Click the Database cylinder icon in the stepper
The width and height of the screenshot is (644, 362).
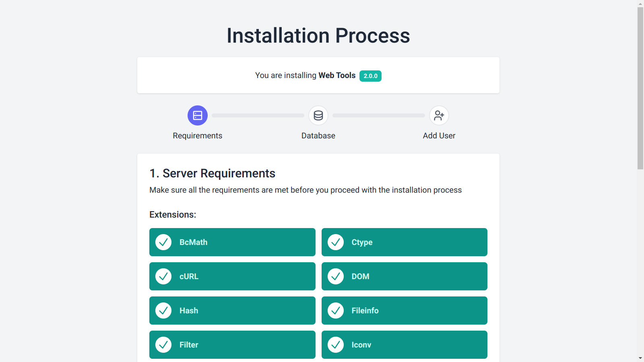coord(318,115)
